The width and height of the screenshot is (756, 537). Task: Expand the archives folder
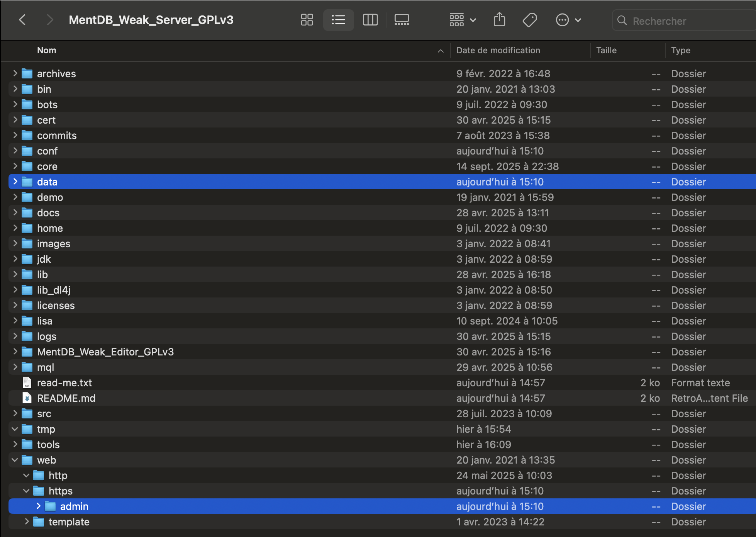point(15,73)
